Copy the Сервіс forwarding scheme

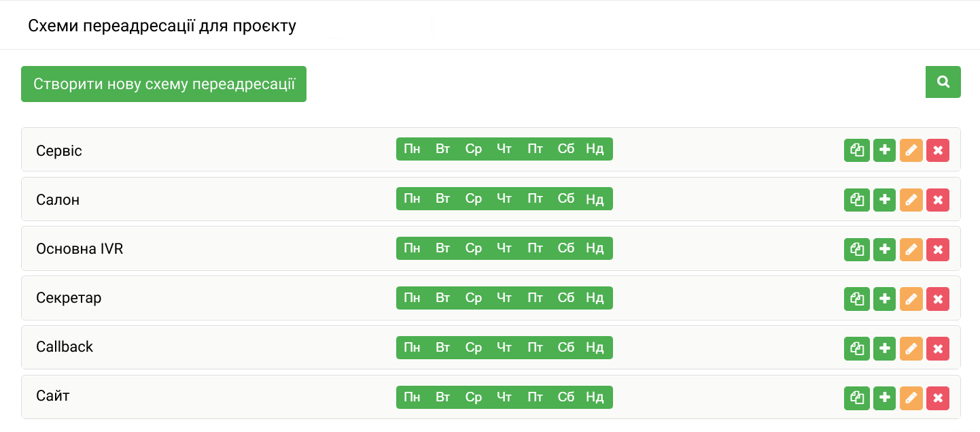pyautogui.click(x=857, y=150)
